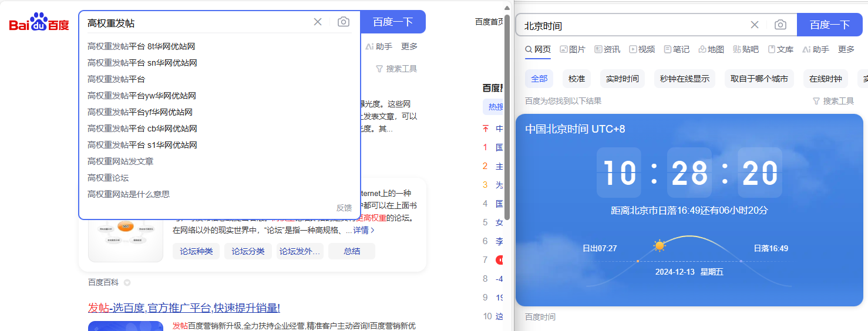Image resolution: width=868 pixels, height=331 pixels.
Task: Open ad link 发帖-选百度,官方推广平台
Action: [x=184, y=308]
